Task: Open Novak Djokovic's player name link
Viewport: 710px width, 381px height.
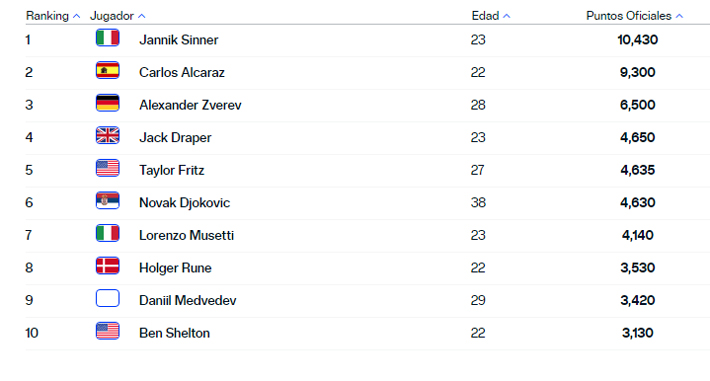Action: 184,203
